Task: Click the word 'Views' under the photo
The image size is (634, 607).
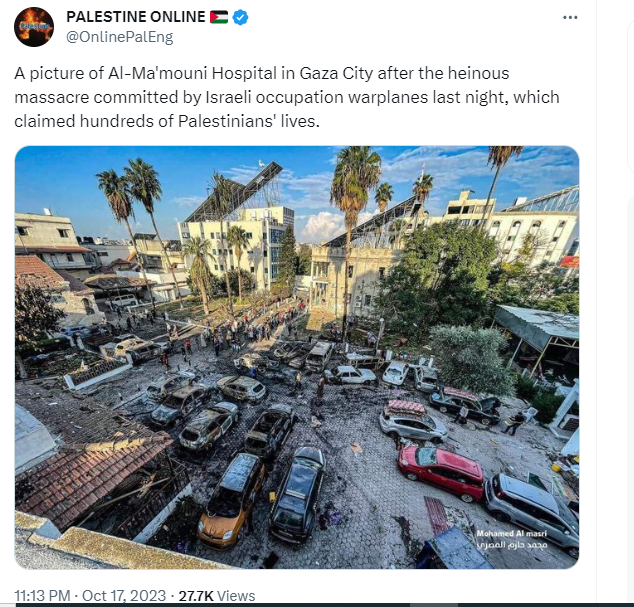Action: (236, 596)
